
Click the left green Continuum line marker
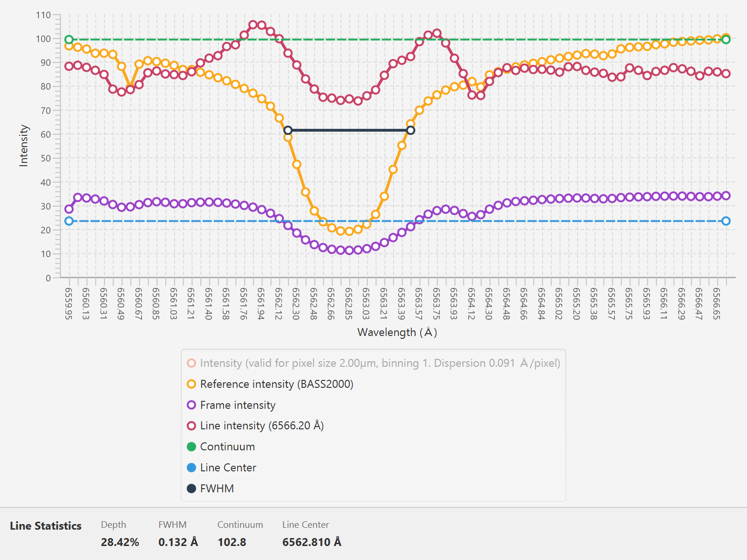pos(69,40)
